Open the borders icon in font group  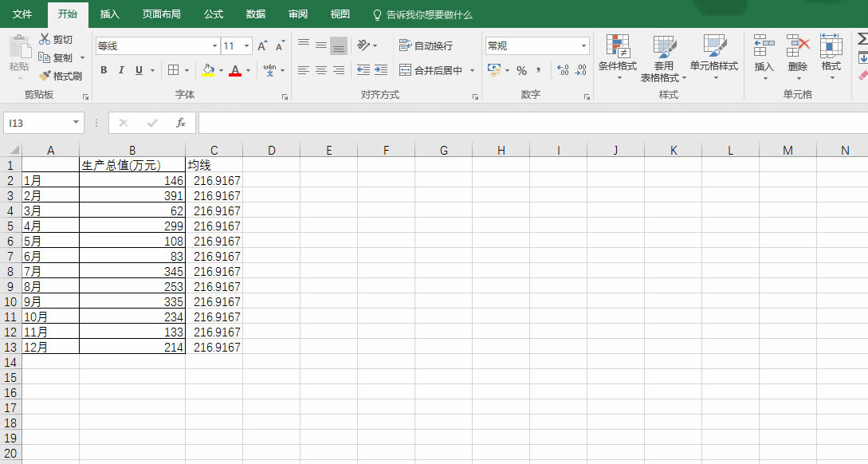tap(174, 70)
